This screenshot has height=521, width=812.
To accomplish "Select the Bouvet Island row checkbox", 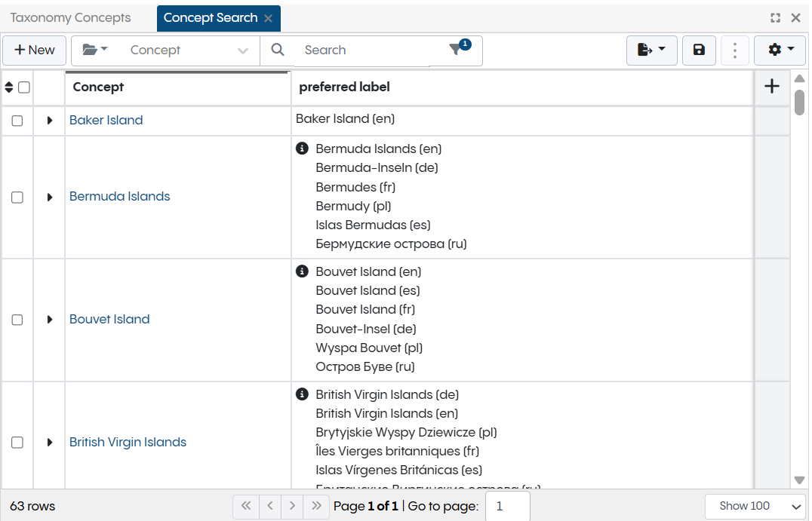I will pyautogui.click(x=17, y=319).
